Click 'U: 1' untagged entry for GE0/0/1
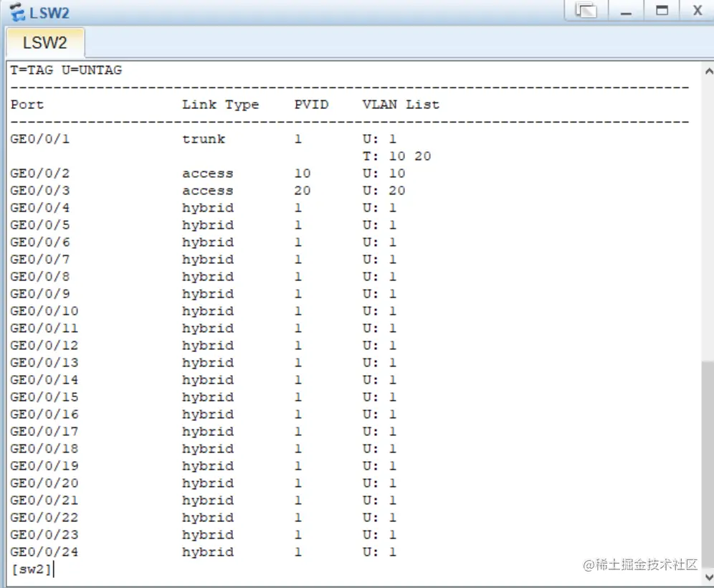The width and height of the screenshot is (714, 588). (380, 139)
